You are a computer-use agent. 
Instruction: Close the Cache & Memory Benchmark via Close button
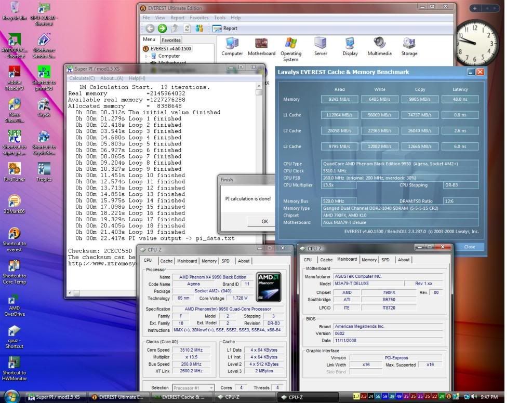pyautogui.click(x=470, y=247)
